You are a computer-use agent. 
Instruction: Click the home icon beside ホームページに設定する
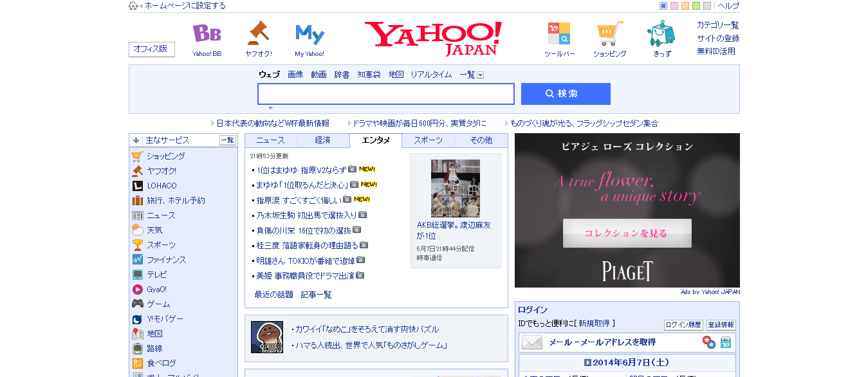[x=133, y=6]
